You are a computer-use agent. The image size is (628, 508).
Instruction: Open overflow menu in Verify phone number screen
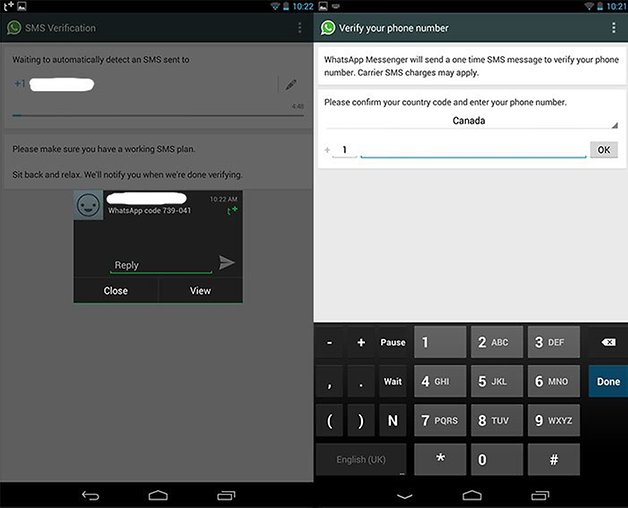pyautogui.click(x=614, y=28)
